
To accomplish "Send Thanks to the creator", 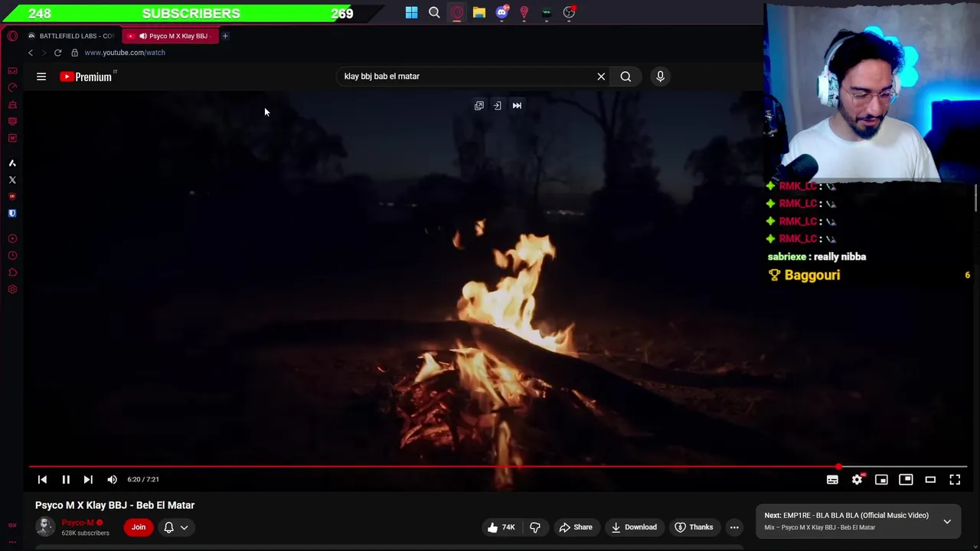I will coord(693,527).
